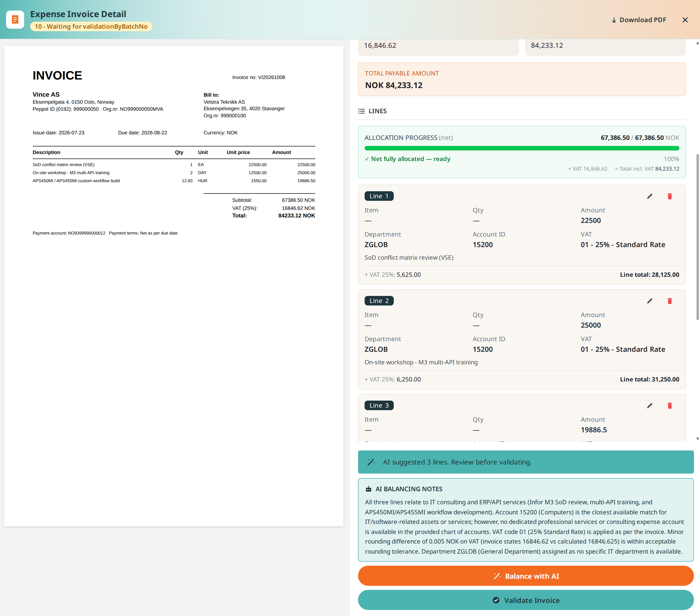The height and width of the screenshot is (616, 700).
Task: Click the robot icon beside AI Balancing Notes
Action: pyautogui.click(x=369, y=489)
